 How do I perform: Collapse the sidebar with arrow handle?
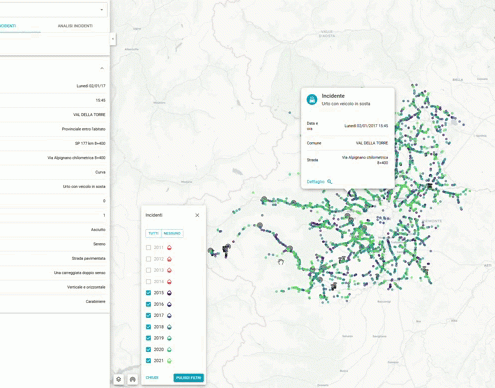(113, 39)
